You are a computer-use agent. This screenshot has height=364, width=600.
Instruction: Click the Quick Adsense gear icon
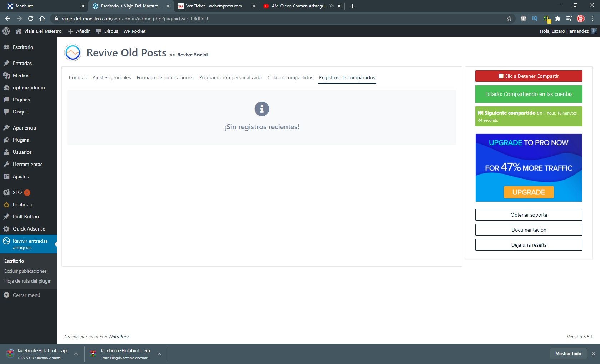pyautogui.click(x=6, y=229)
